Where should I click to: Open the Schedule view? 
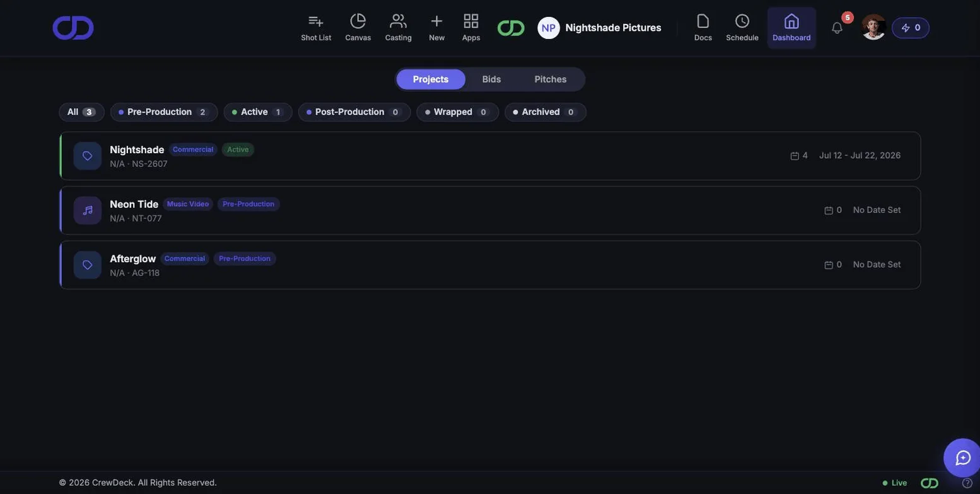click(742, 28)
